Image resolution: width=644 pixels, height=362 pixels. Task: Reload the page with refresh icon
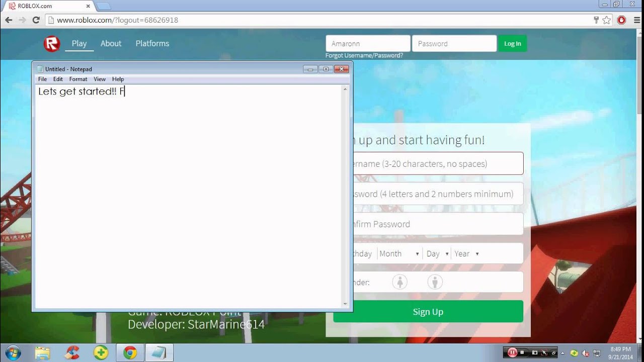(x=36, y=20)
